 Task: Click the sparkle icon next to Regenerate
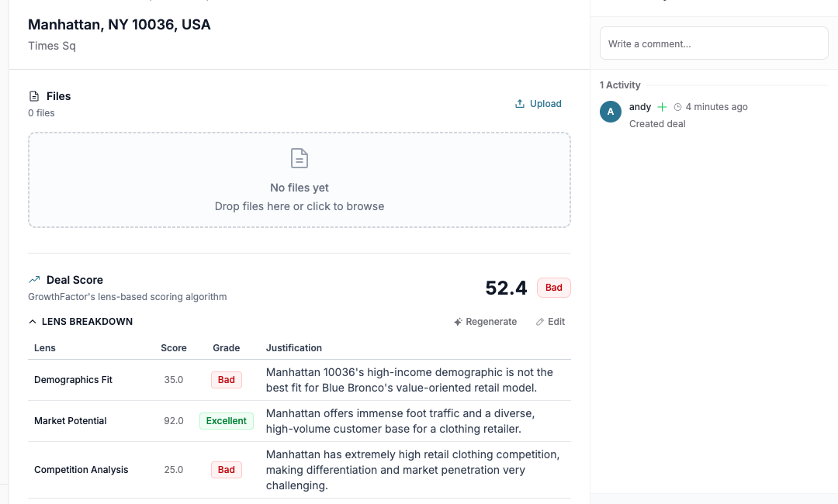(457, 321)
